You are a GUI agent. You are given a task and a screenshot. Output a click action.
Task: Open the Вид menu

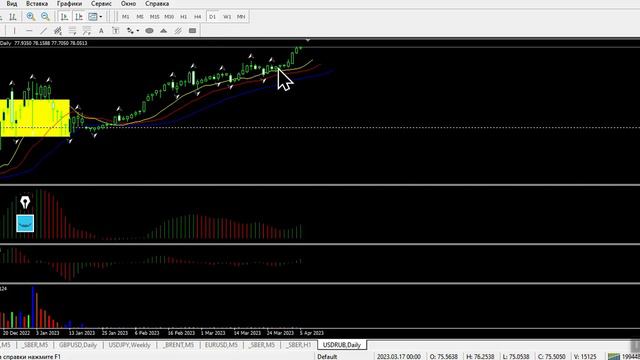pos(12,4)
